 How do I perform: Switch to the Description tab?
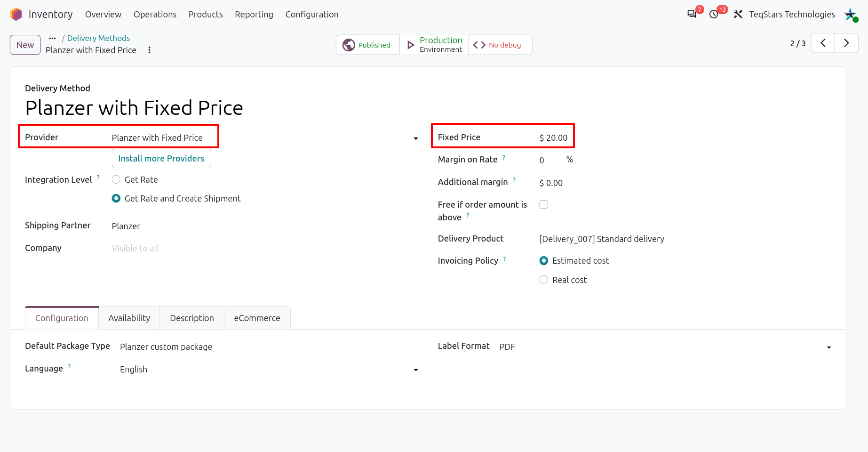point(192,318)
